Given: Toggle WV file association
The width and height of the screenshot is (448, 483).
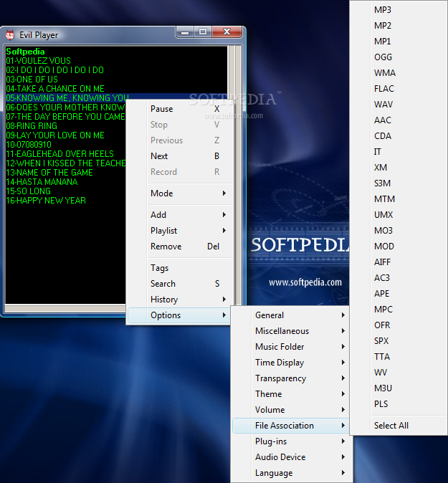Looking at the screenshot, I should tap(399, 373).
